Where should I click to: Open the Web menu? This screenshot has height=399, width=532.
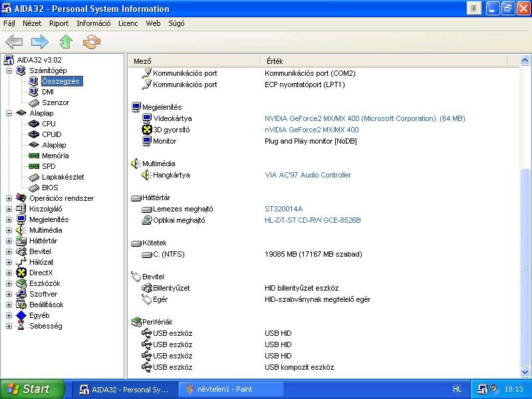pyautogui.click(x=153, y=23)
